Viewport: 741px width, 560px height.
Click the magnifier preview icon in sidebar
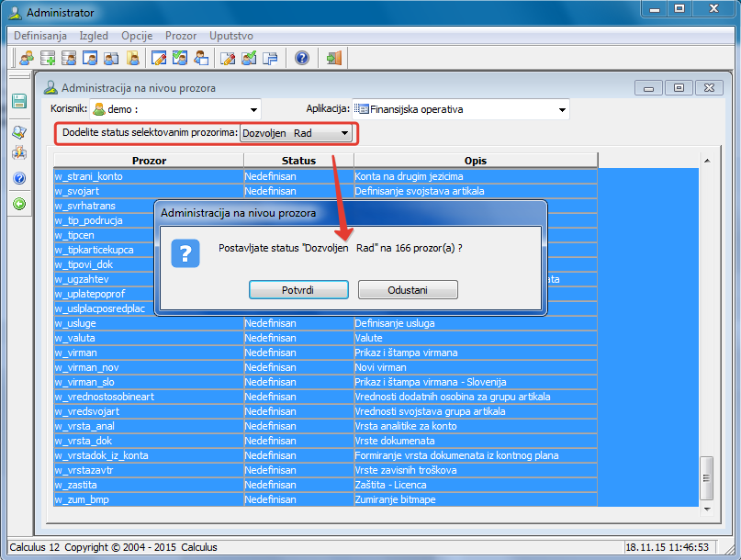[x=19, y=132]
